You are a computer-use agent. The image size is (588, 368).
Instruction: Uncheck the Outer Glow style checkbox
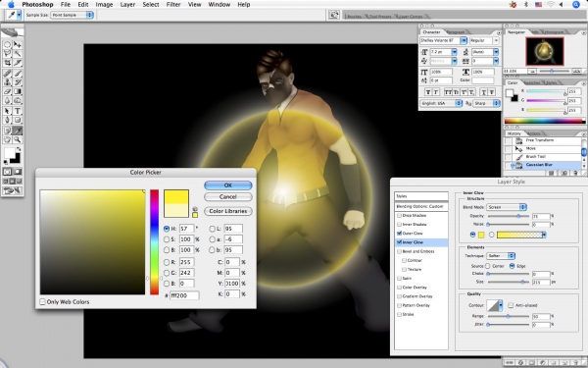[x=400, y=234]
